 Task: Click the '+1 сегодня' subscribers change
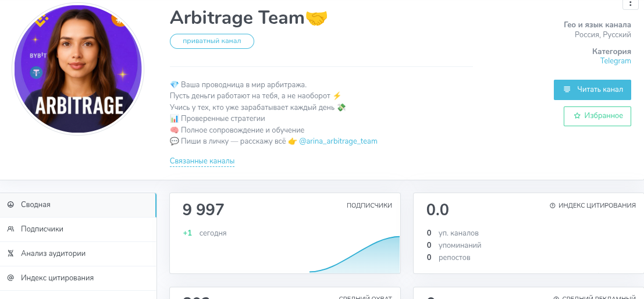point(205,233)
